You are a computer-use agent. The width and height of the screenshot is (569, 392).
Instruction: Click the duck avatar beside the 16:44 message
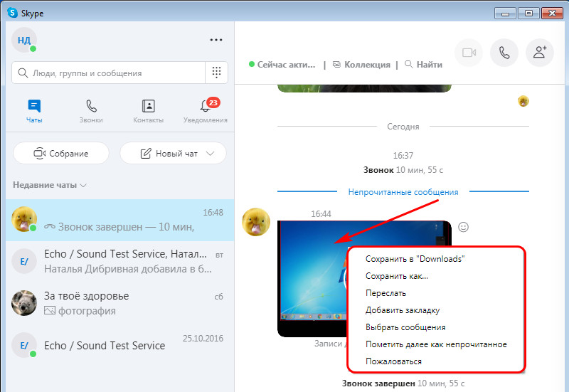coord(256,222)
